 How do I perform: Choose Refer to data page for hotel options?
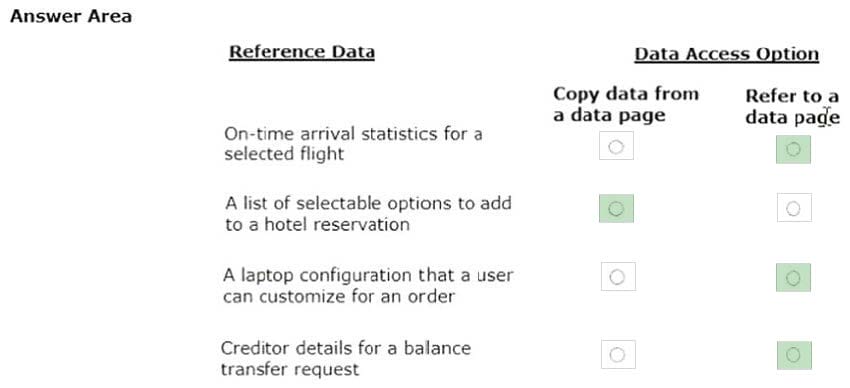click(794, 208)
